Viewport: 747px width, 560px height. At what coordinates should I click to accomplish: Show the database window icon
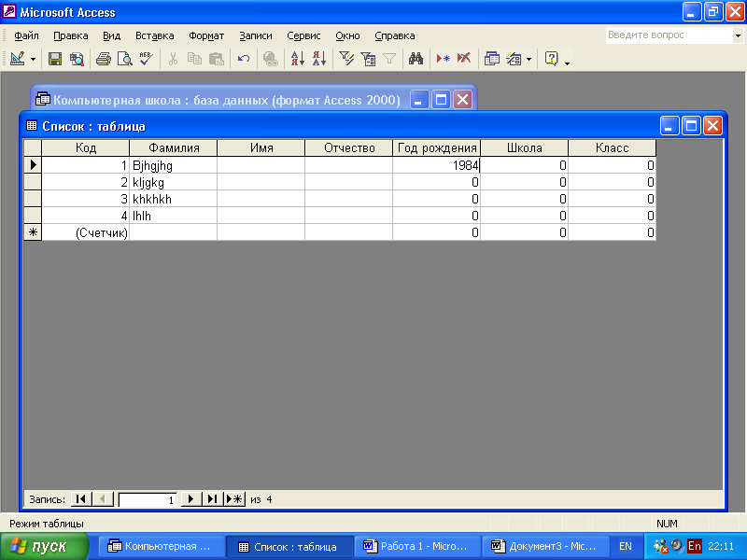tap(492, 59)
